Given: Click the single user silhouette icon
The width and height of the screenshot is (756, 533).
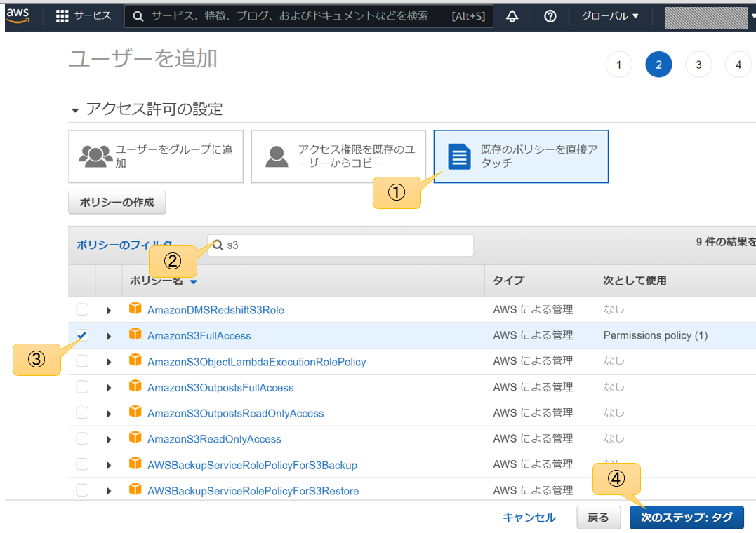Looking at the screenshot, I should (x=277, y=156).
